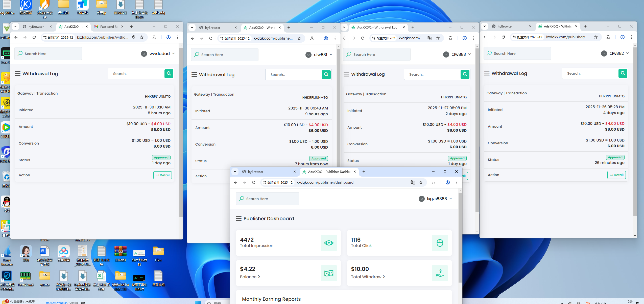Toggle hamburger menu in wwdadad Withdrawal Log
Screen dimensions: 644x304
tap(17, 74)
